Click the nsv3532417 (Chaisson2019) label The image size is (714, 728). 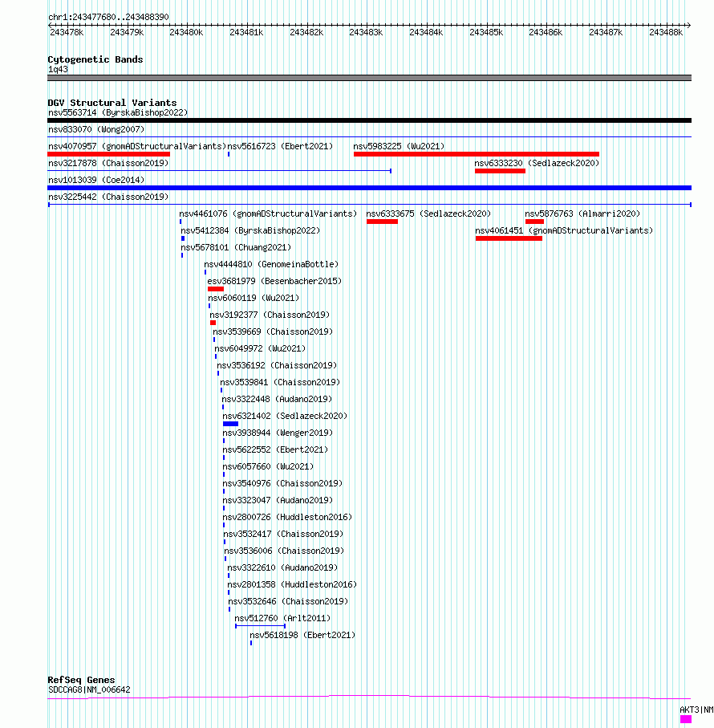(x=283, y=535)
